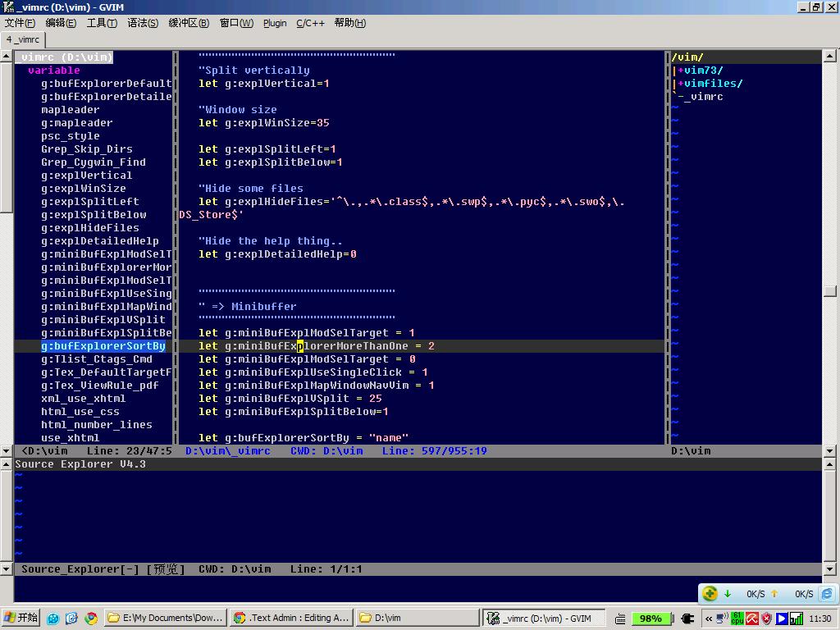This screenshot has width=840, height=630.
Task: Select the Grep_Skip_Dirs tag
Action: 87,149
